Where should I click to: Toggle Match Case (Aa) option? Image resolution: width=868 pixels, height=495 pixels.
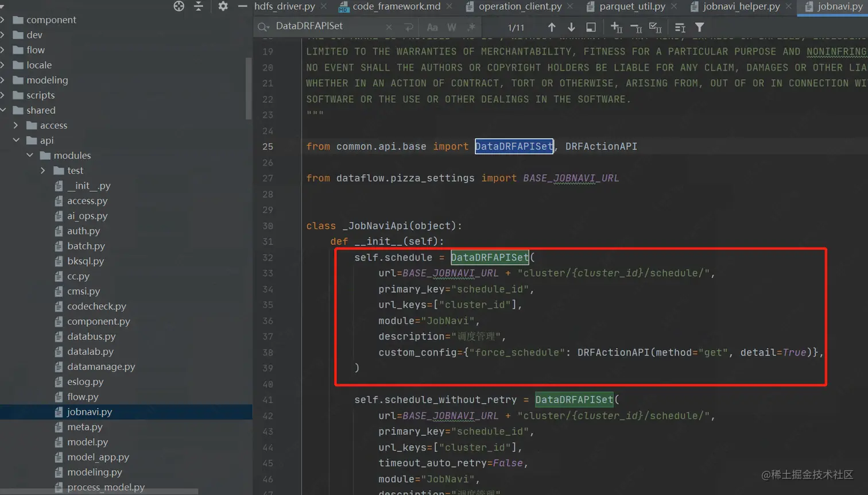[432, 27]
